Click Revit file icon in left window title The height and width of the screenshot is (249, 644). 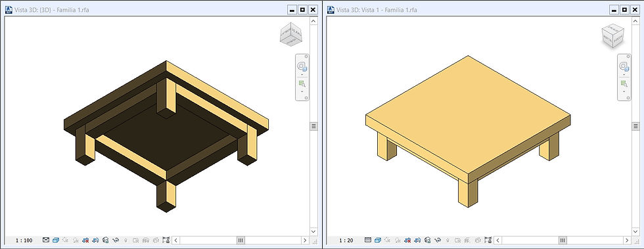[x=9, y=9]
